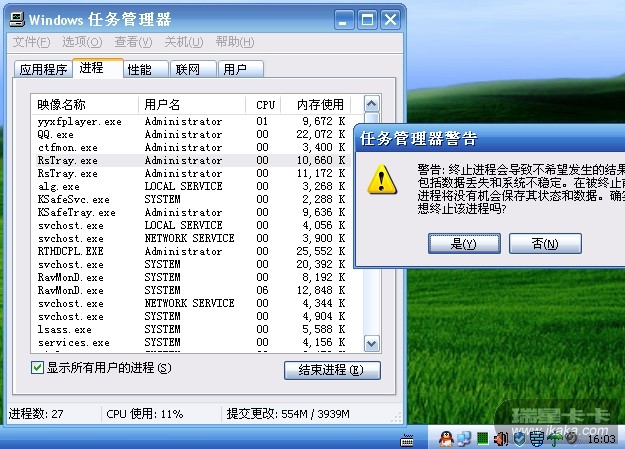
Task: Select the KSafeSvc.exe process row
Action: (x=191, y=199)
